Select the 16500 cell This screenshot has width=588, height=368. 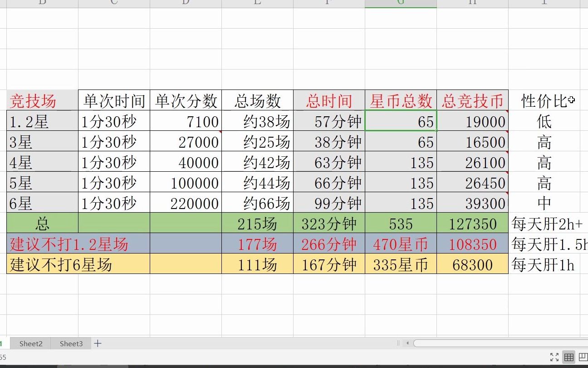point(472,141)
